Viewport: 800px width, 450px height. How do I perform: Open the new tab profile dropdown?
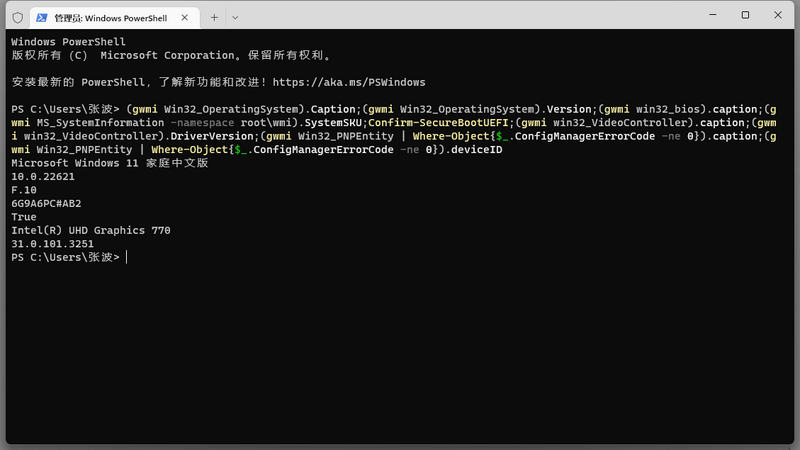[x=235, y=18]
